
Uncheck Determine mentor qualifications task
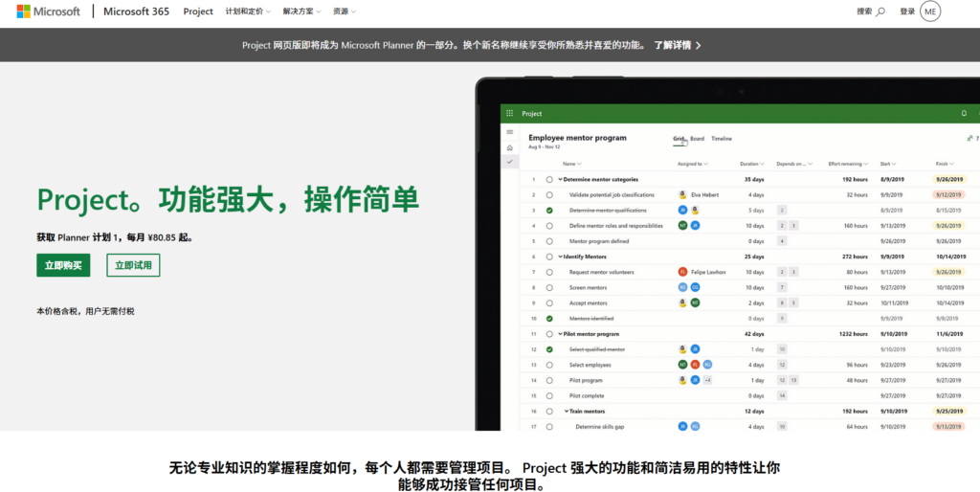[549, 210]
